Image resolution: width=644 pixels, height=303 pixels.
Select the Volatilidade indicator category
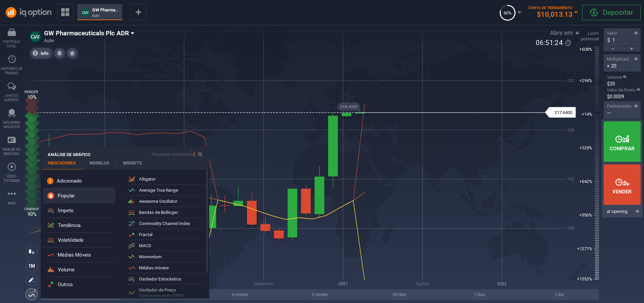[x=79, y=240]
